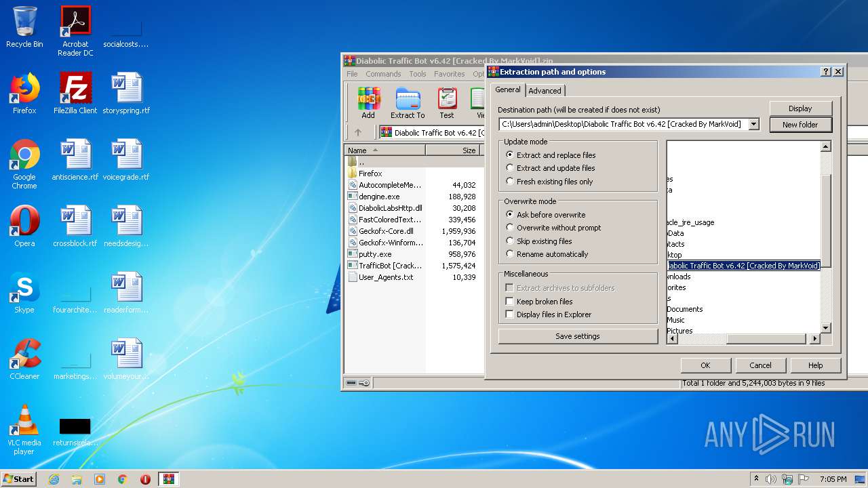Select dengine.exe in archive list

pyautogui.click(x=379, y=197)
